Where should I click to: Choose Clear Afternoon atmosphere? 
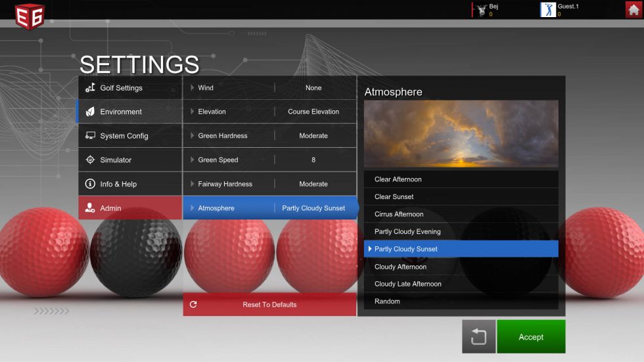click(x=461, y=179)
